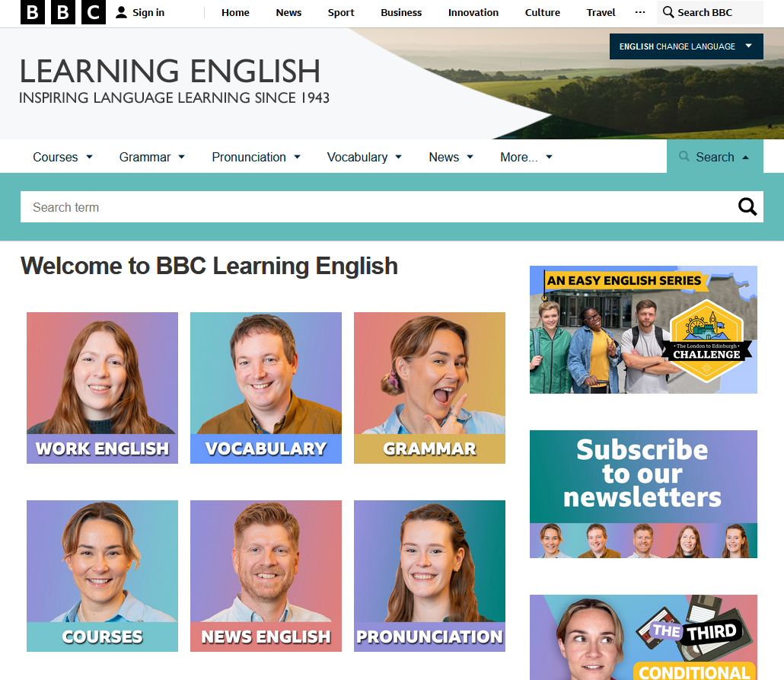Screen dimensions: 784x680
Task: Select Business in the top navigation
Action: click(401, 12)
